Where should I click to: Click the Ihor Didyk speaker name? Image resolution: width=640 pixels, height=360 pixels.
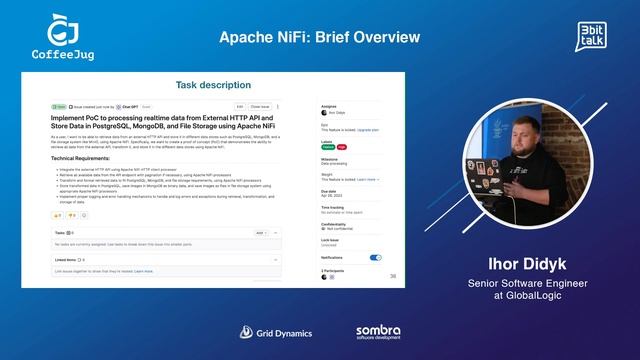[527, 264]
